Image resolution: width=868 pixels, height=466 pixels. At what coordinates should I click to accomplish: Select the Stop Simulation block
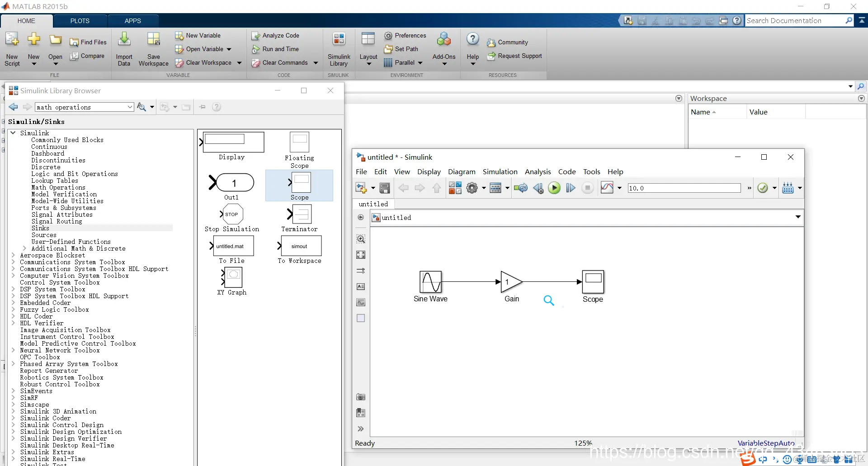coord(231,218)
